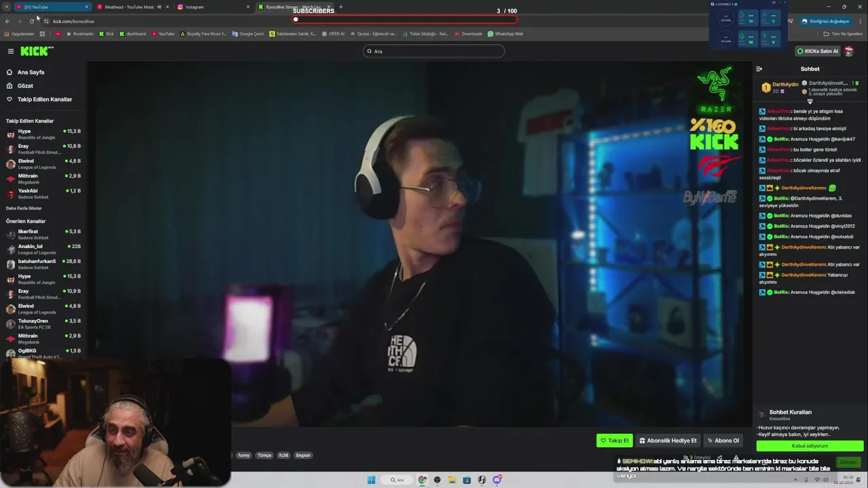Click the kick.com/konsollive address bar

pyautogui.click(x=73, y=21)
